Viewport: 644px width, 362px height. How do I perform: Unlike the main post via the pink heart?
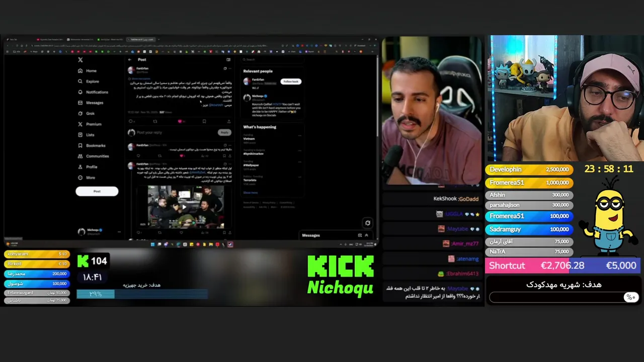180,121
